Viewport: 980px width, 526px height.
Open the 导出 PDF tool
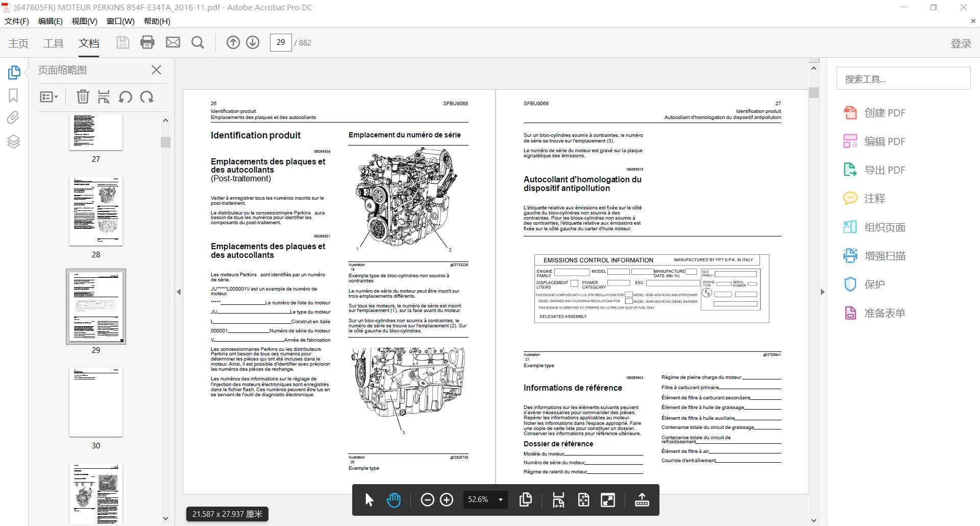coord(875,170)
